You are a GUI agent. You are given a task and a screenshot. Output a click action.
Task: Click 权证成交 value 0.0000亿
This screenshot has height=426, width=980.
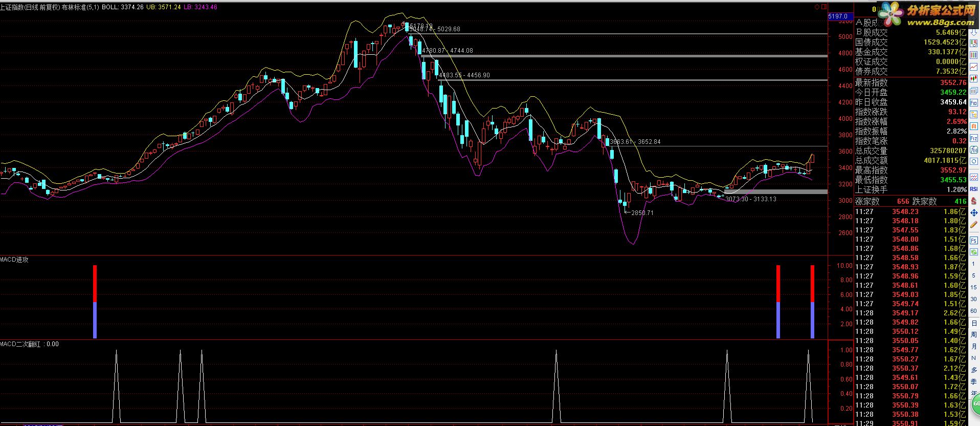coord(951,62)
